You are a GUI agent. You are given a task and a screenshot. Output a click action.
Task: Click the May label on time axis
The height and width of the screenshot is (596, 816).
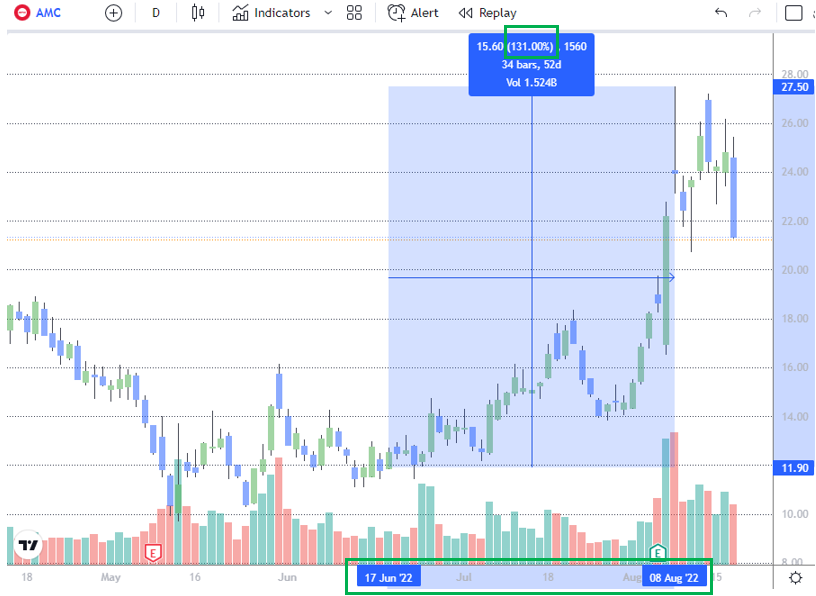110,577
